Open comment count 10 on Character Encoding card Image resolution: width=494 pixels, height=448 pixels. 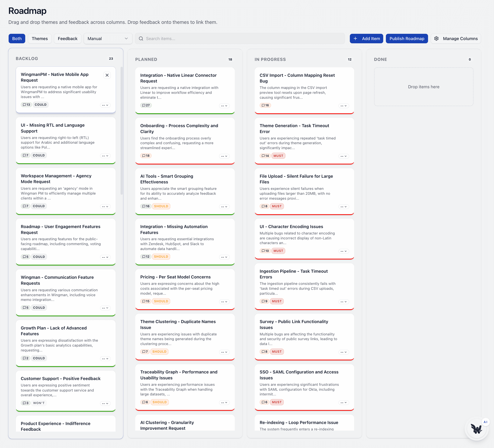tap(265, 251)
